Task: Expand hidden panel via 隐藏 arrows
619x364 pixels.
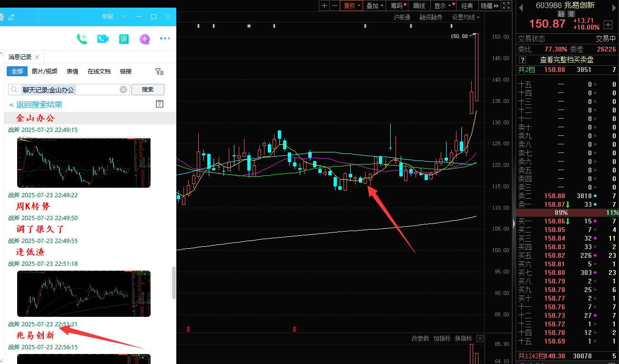Action: pyautogui.click(x=490, y=6)
